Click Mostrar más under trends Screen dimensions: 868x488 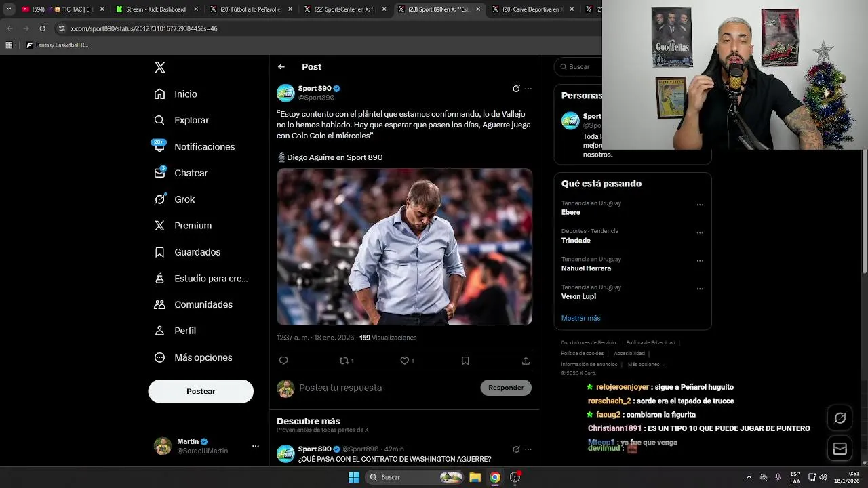pos(580,318)
